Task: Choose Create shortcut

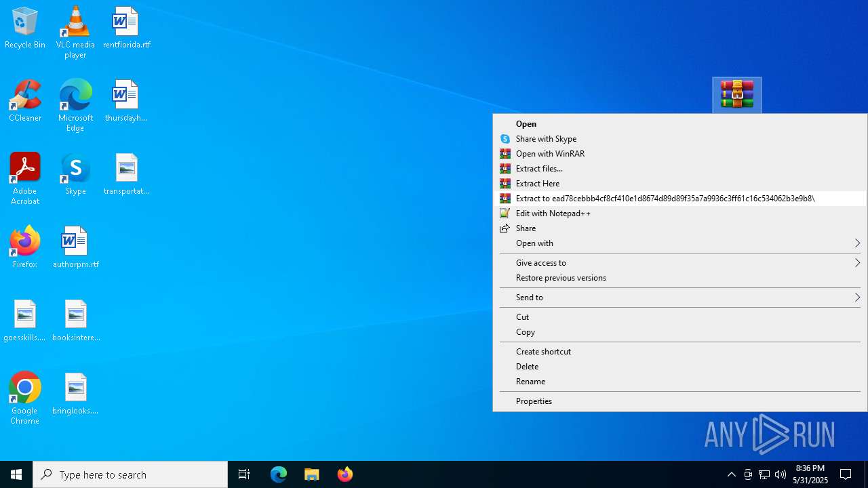Action: point(679,352)
